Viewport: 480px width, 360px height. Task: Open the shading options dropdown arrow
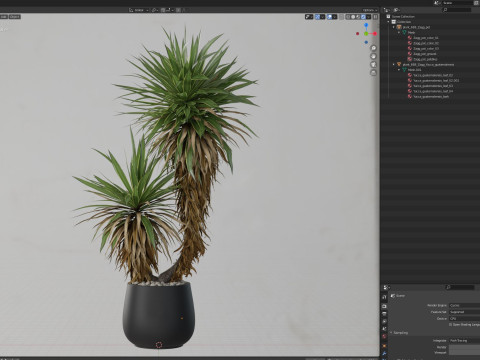click(369, 17)
